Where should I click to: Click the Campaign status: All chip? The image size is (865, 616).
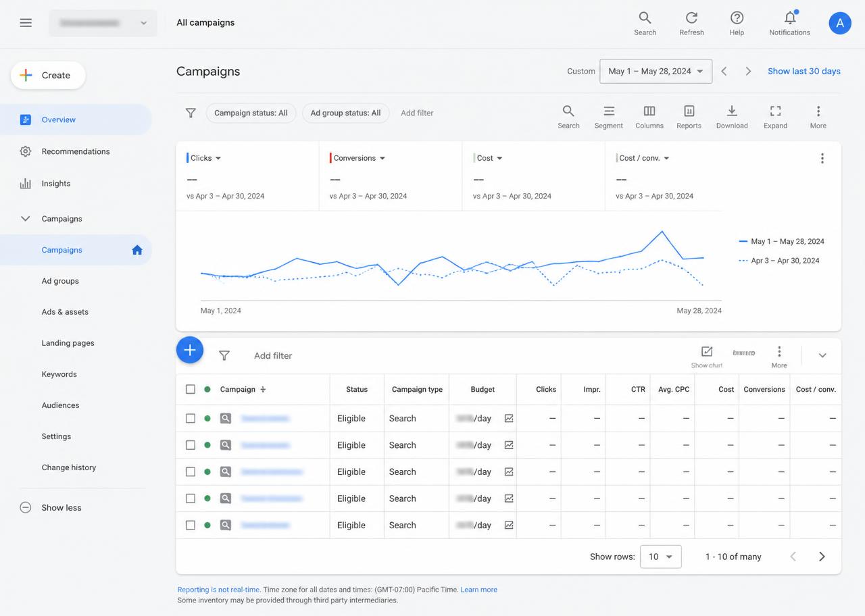251,113
